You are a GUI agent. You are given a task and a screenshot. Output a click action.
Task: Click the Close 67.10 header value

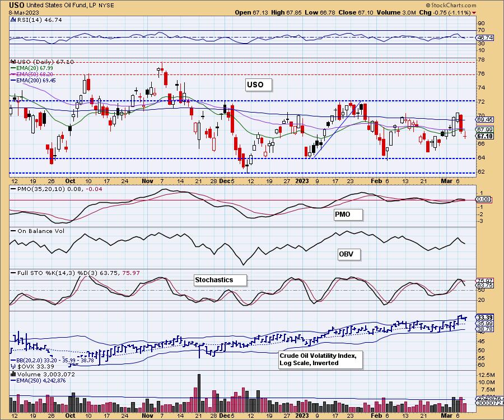(356, 12)
